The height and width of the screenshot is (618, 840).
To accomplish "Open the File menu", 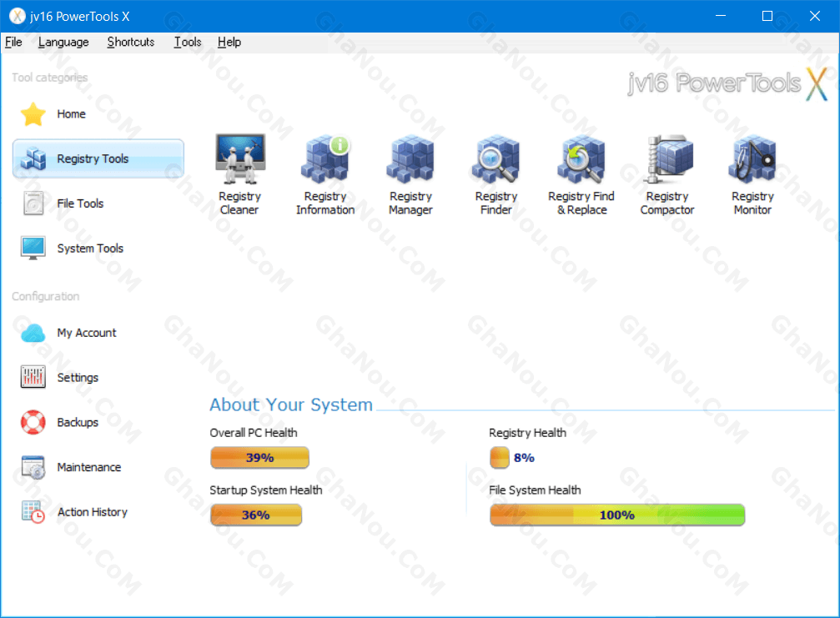I will pyautogui.click(x=13, y=42).
